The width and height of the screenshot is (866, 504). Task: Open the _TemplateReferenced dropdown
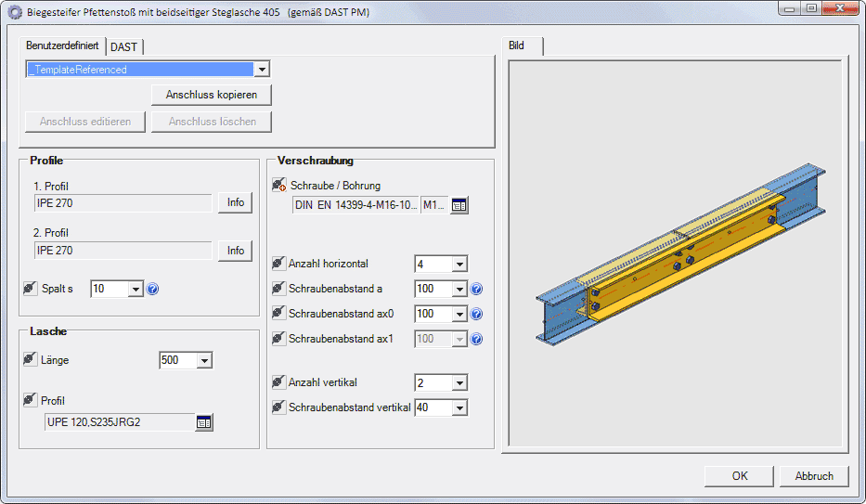click(x=262, y=70)
